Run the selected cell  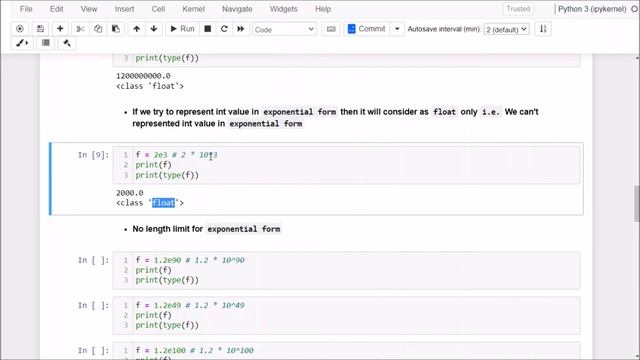click(x=182, y=29)
